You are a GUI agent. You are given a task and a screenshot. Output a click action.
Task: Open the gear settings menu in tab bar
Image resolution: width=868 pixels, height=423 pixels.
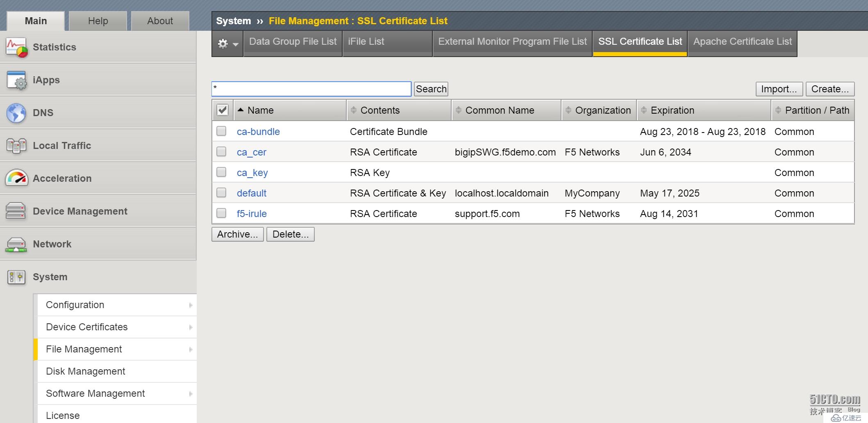(x=228, y=43)
